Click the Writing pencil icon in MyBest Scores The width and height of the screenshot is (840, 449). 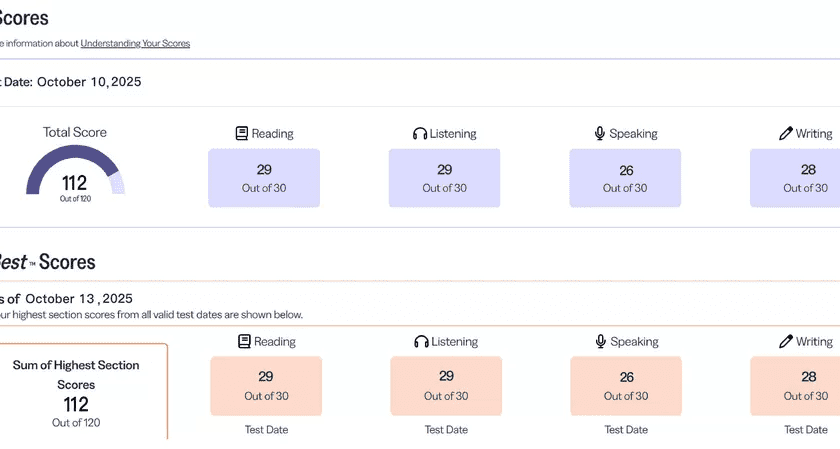pyautogui.click(x=786, y=341)
